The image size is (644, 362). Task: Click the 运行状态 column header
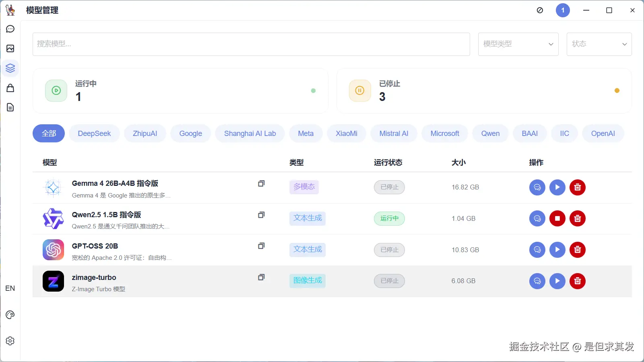tap(388, 162)
